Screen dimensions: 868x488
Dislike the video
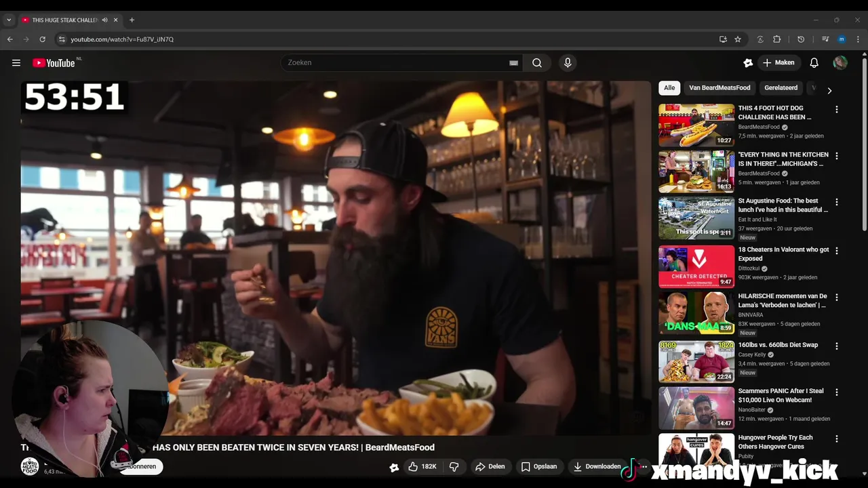coord(454,466)
